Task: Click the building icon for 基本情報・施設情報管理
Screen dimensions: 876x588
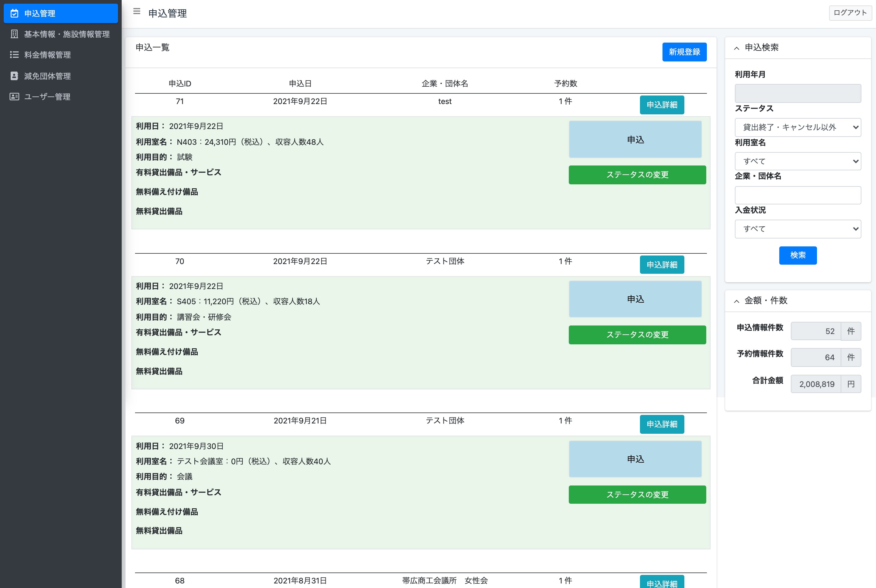Action: pyautogui.click(x=14, y=34)
